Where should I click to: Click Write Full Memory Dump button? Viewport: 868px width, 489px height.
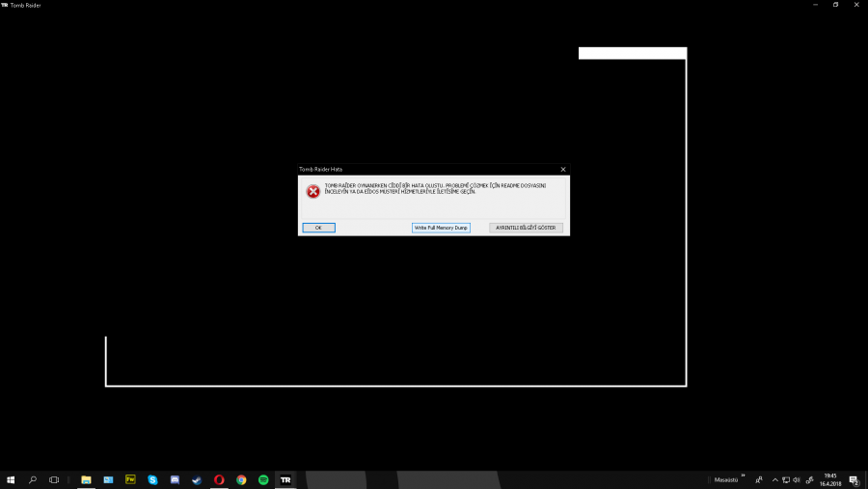point(441,228)
